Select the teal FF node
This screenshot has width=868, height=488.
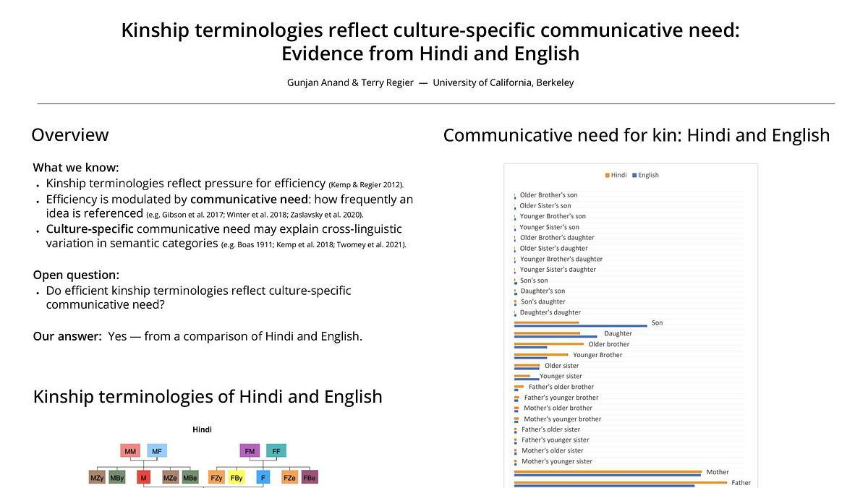click(276, 451)
